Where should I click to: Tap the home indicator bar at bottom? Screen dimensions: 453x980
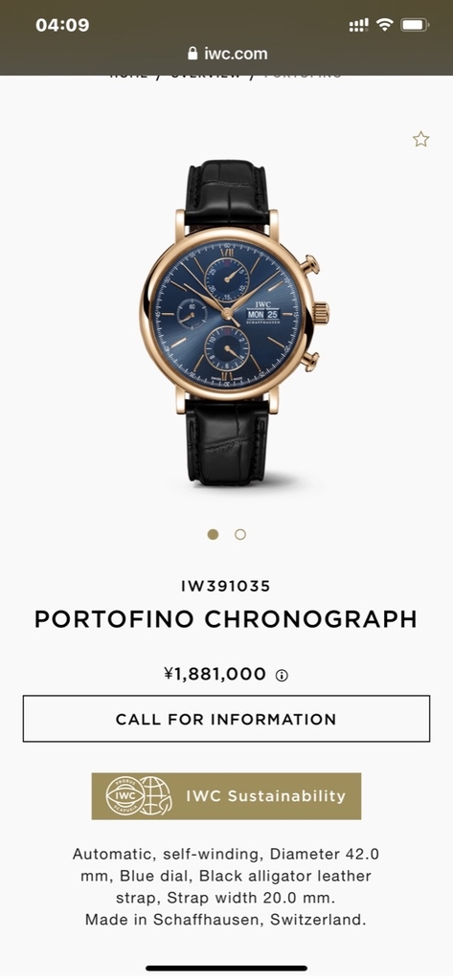click(226, 969)
